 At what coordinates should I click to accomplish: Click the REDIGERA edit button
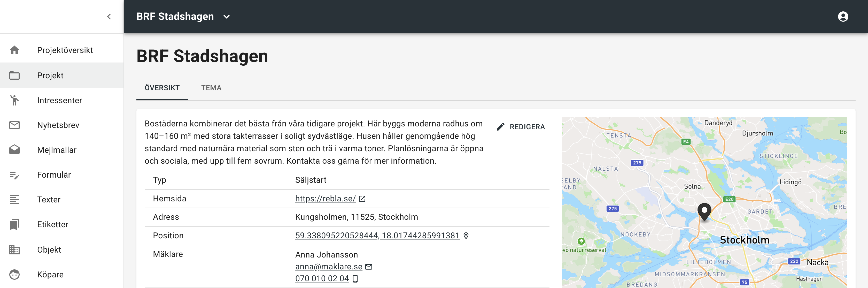[x=521, y=127]
